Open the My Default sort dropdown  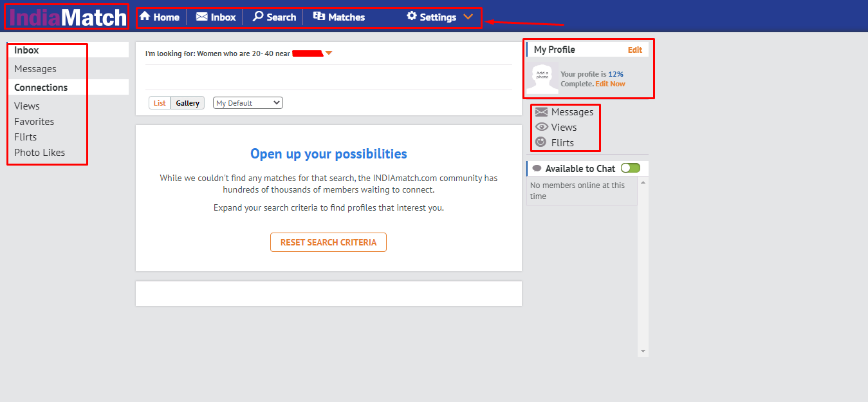tap(248, 103)
